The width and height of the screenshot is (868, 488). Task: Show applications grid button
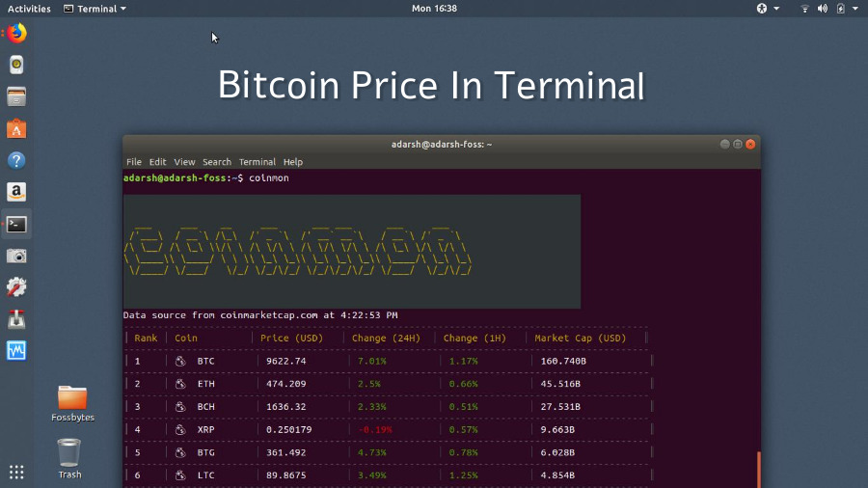pos(16,472)
